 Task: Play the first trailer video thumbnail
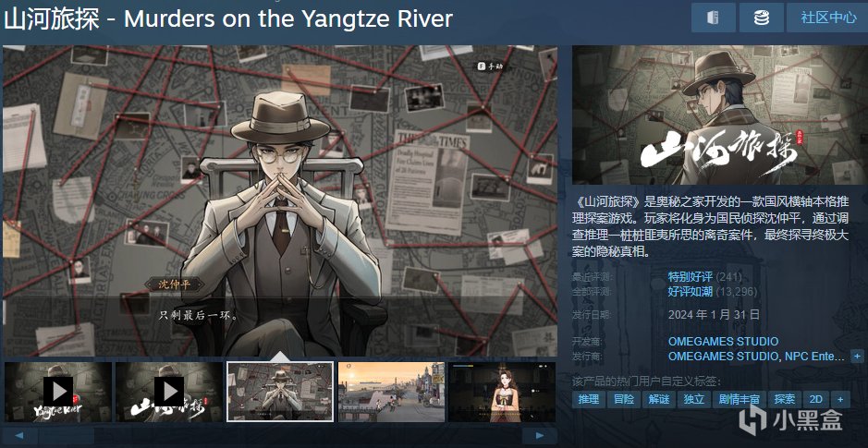pos(57,392)
